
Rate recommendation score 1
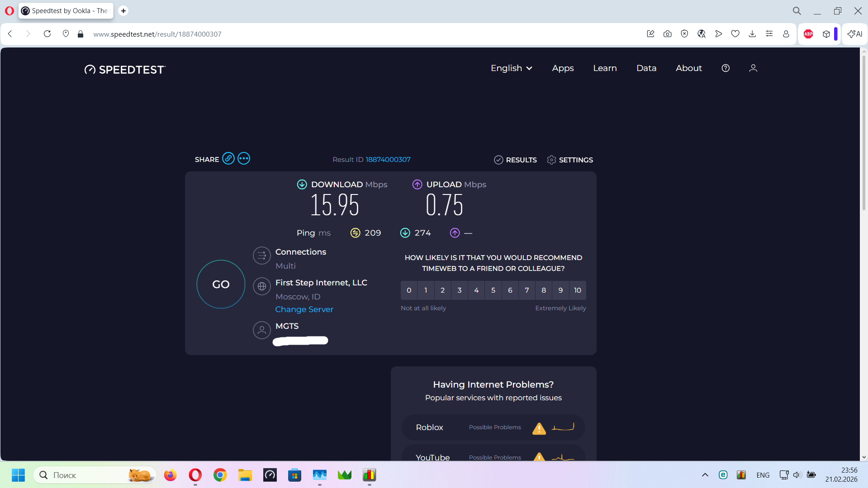(426, 290)
